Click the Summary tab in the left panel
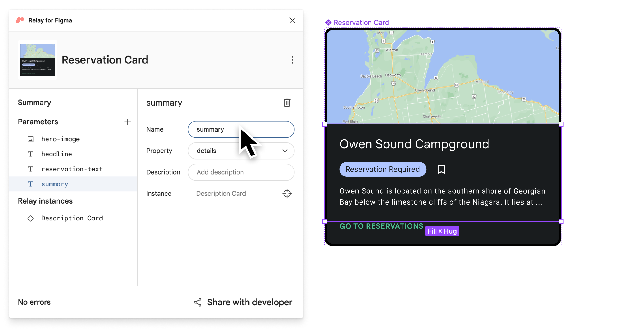The height and width of the screenshot is (332, 644). (34, 102)
